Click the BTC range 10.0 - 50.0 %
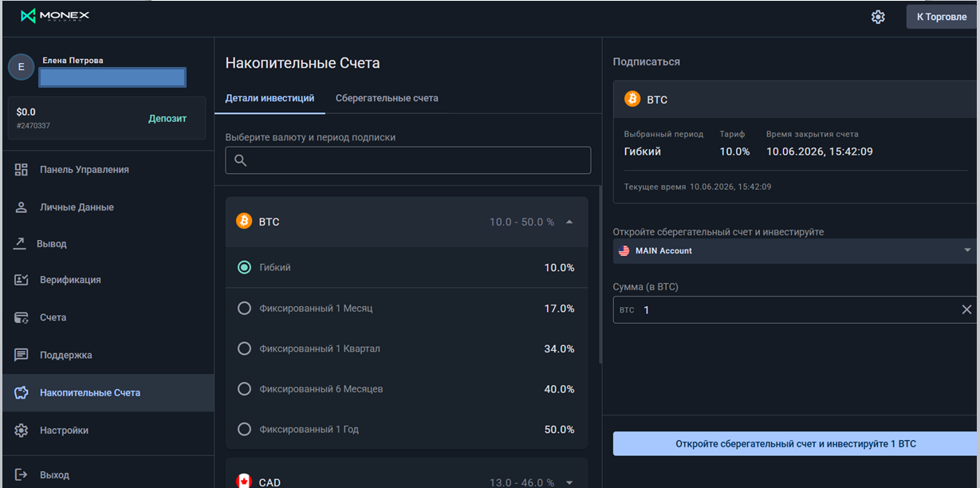Screen dimensions: 980x488 pos(521,222)
